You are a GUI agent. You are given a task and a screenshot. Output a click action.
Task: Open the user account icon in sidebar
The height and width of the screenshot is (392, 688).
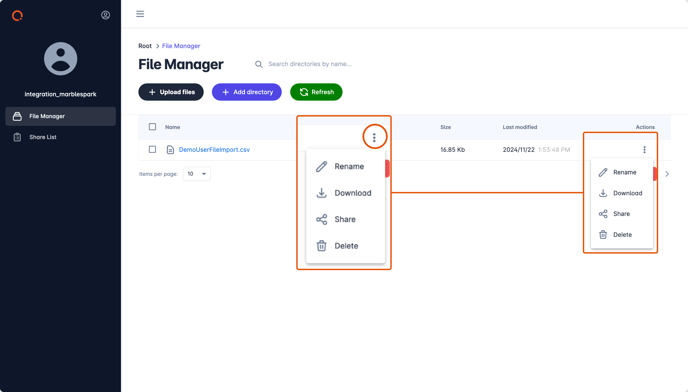pyautogui.click(x=105, y=15)
